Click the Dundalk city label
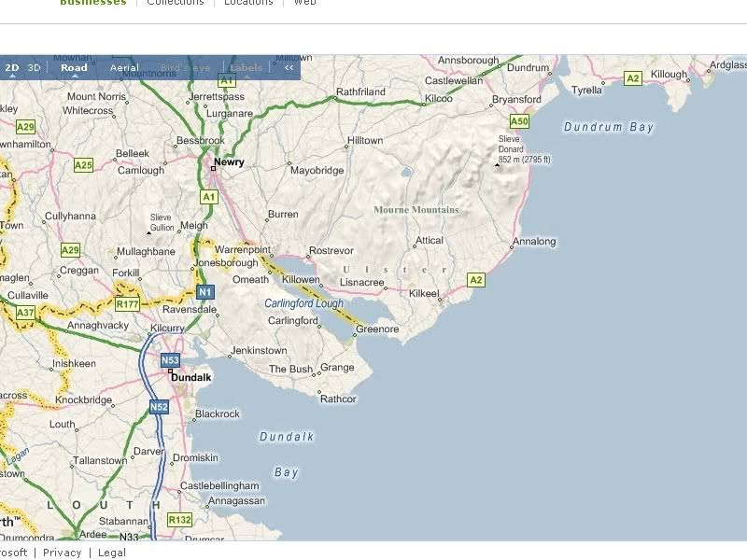Screen dimensions: 747x560 (x=191, y=377)
